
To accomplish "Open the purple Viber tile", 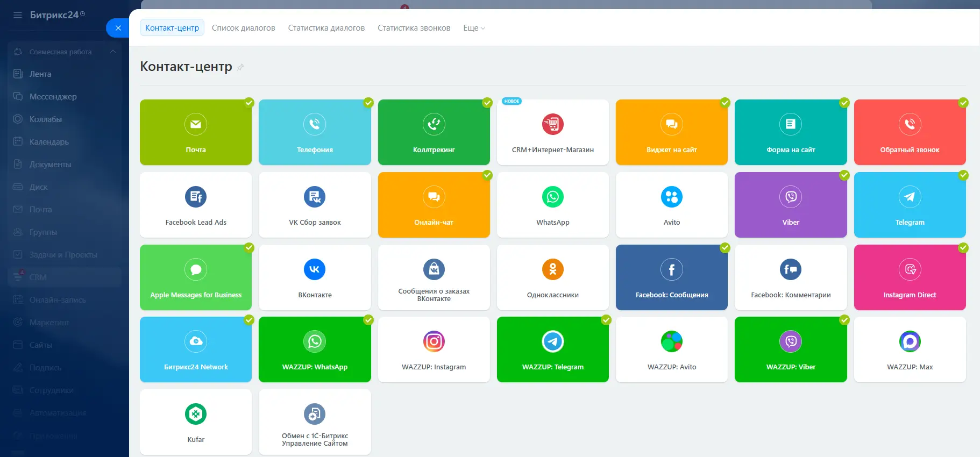I will (x=791, y=205).
